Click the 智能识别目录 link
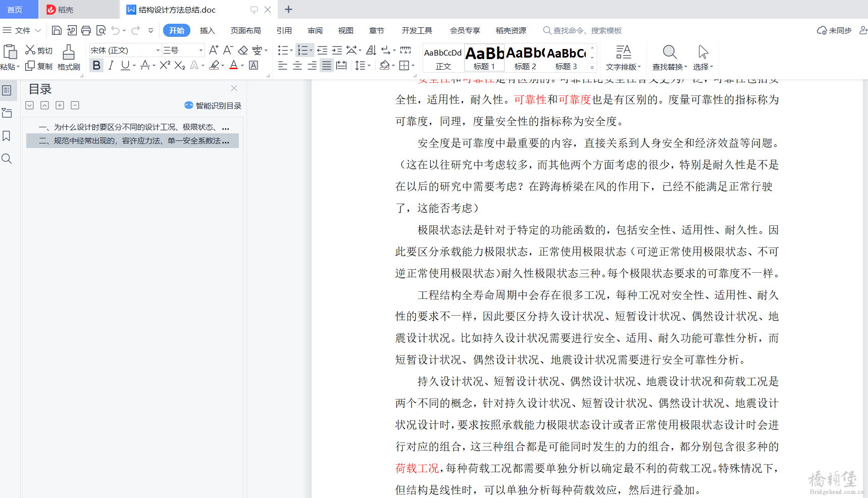This screenshot has width=868, height=498. coord(213,106)
